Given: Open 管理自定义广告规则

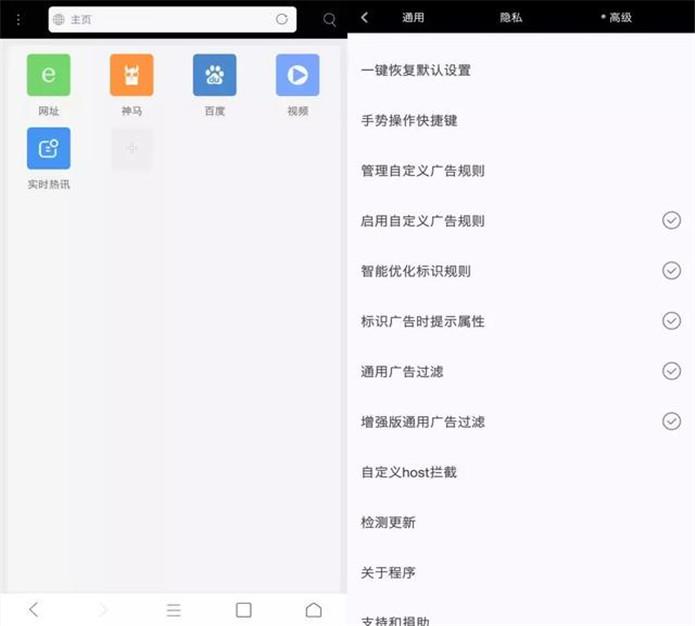Looking at the screenshot, I should tap(422, 171).
